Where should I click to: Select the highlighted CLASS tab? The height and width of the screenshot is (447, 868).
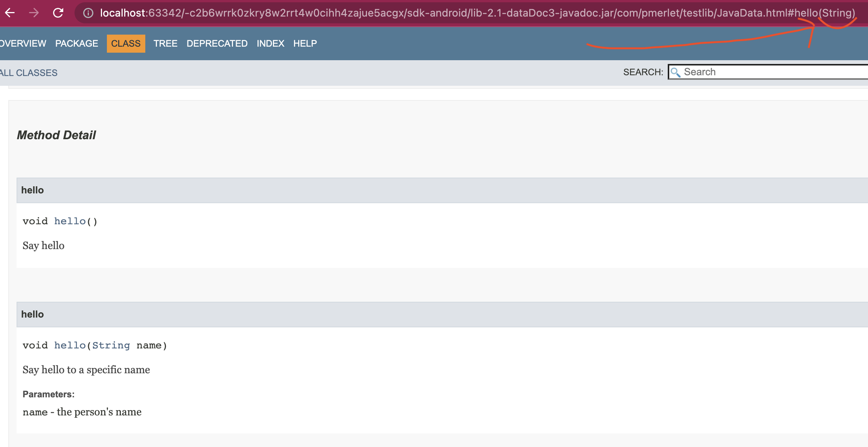[x=126, y=43]
